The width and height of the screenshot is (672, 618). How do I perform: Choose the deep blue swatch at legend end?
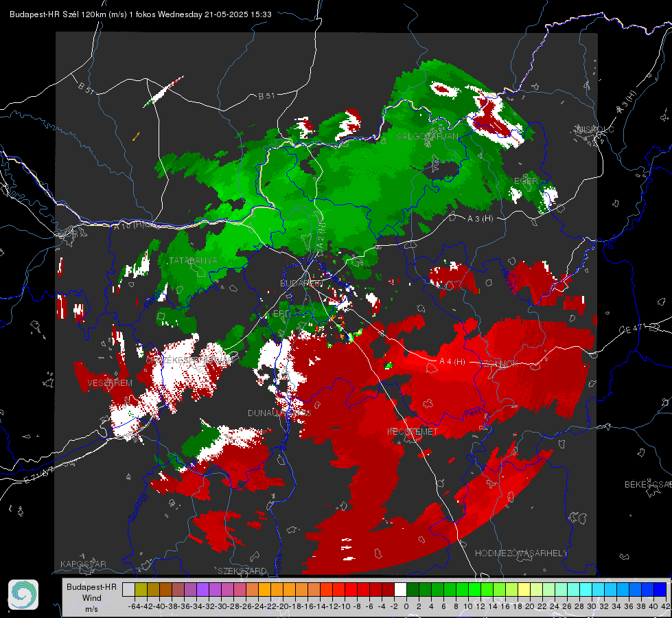[x=660, y=590]
